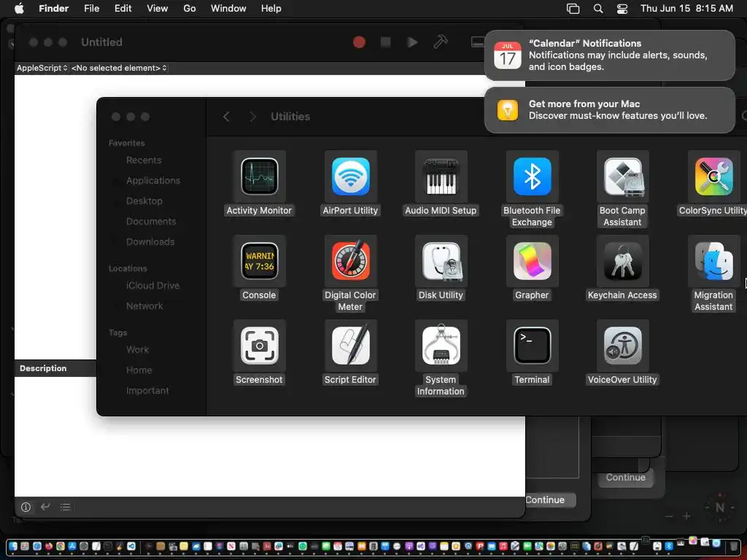This screenshot has height=560, width=747.
Task: Open the File menu
Action: (x=91, y=9)
